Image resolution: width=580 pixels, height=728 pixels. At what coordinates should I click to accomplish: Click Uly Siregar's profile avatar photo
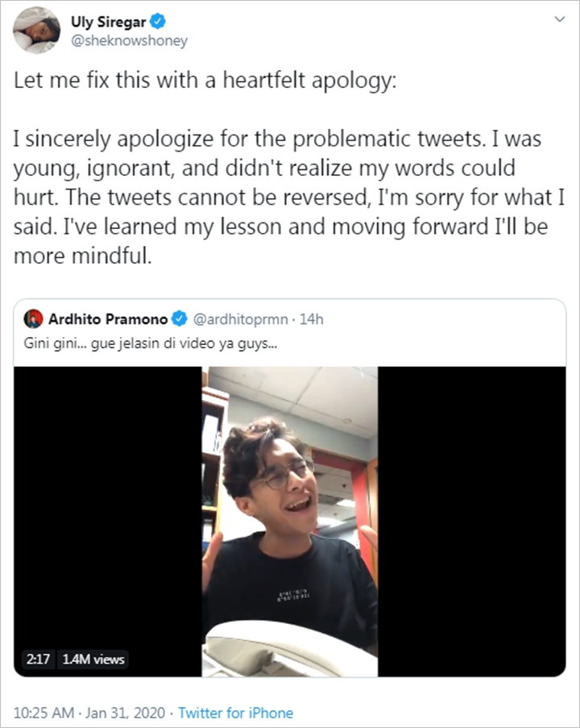36,30
